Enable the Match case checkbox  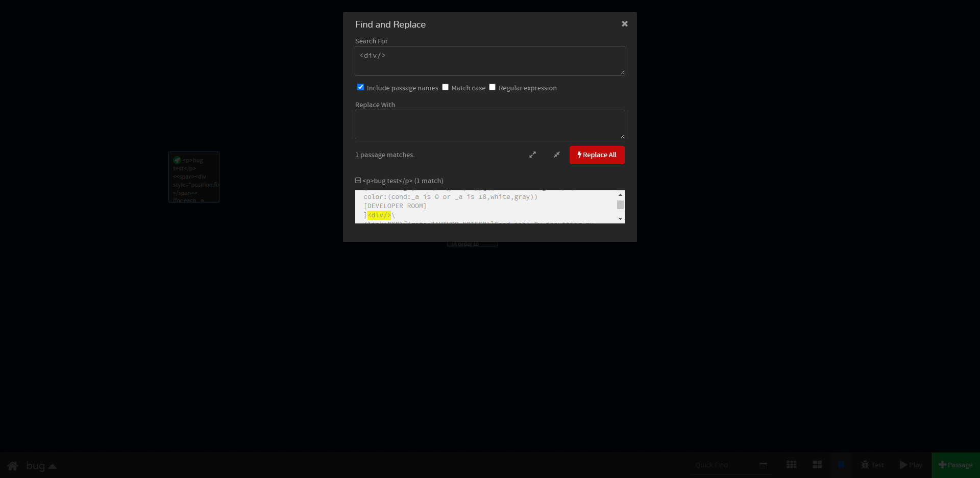coord(445,87)
